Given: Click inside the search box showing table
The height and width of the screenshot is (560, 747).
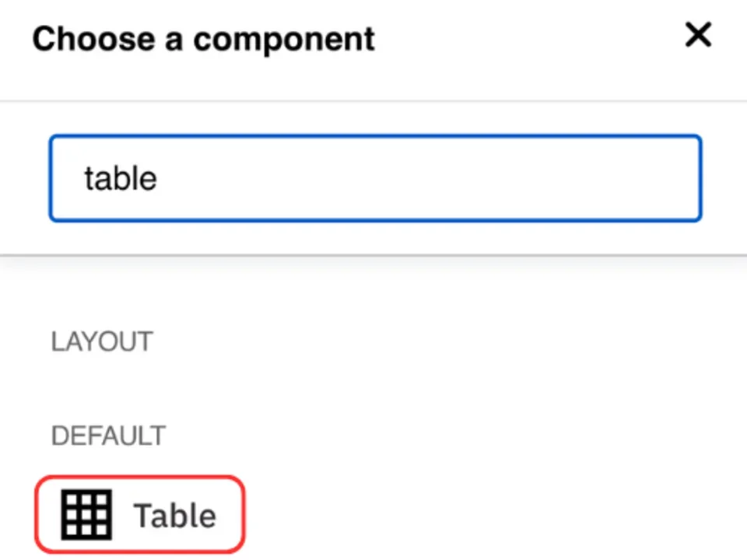Looking at the screenshot, I should (x=376, y=178).
